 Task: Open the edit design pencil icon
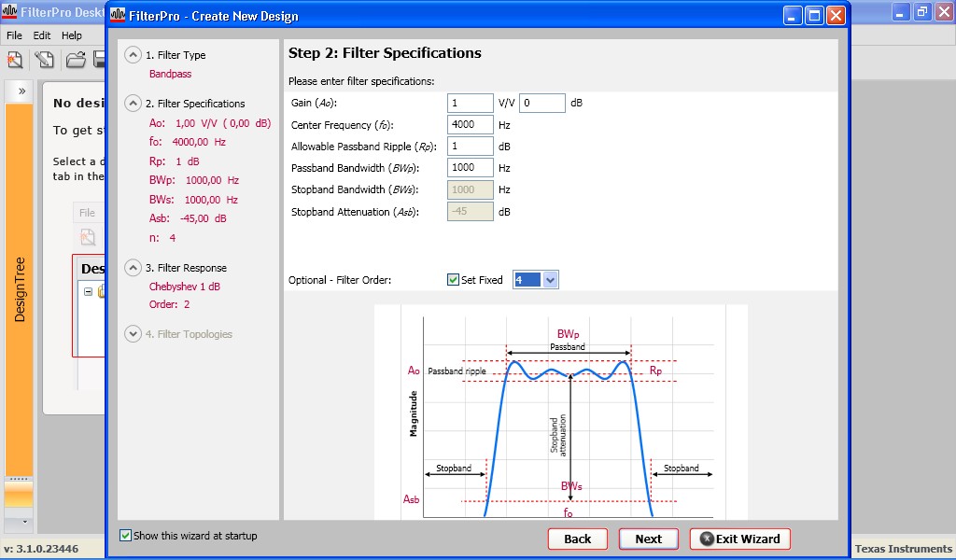click(44, 58)
